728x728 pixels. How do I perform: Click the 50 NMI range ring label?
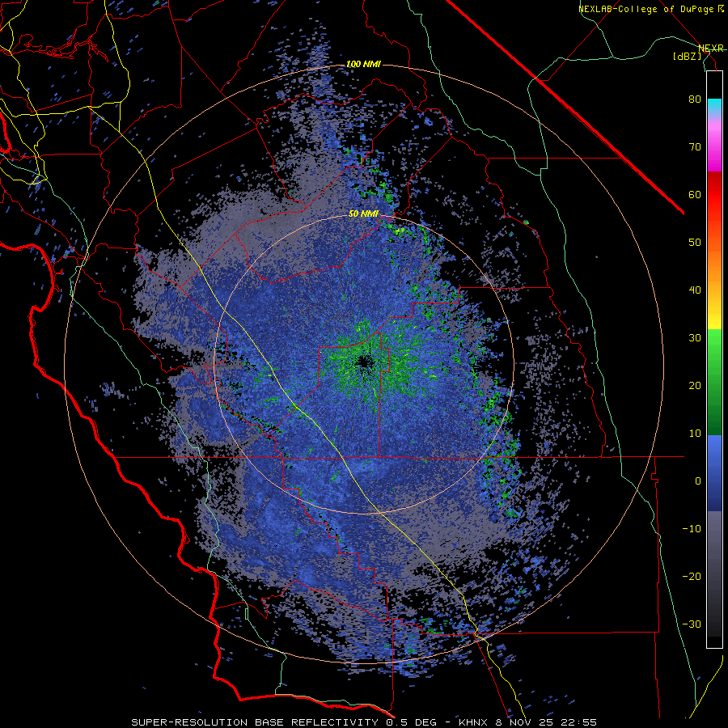coord(363,214)
